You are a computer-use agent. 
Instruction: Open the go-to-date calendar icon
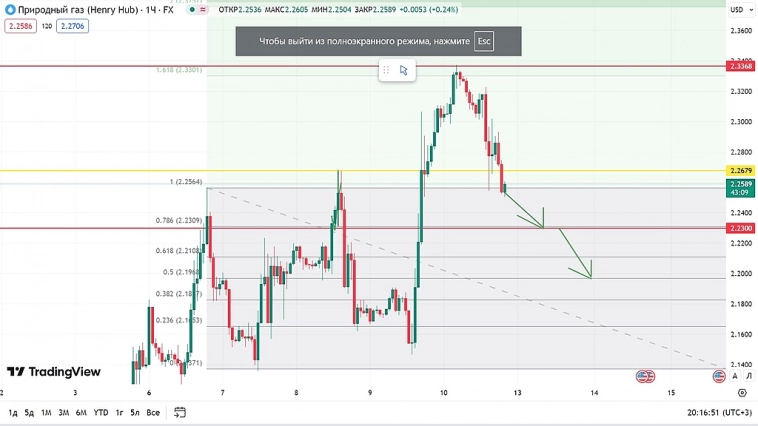[x=180, y=412]
